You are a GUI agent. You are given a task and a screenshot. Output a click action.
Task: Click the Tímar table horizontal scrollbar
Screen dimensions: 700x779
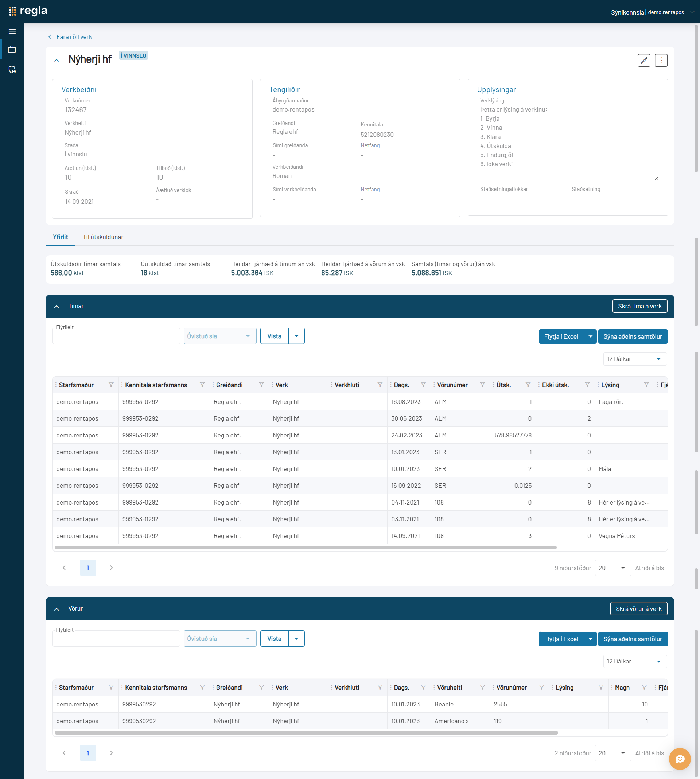click(x=306, y=548)
